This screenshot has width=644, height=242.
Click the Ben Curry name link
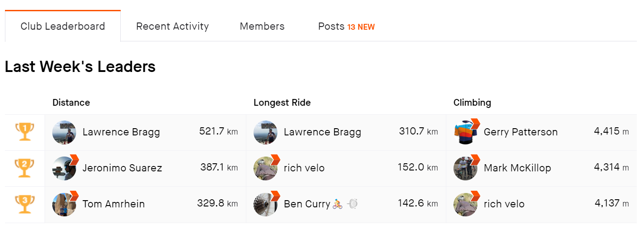[307, 204]
